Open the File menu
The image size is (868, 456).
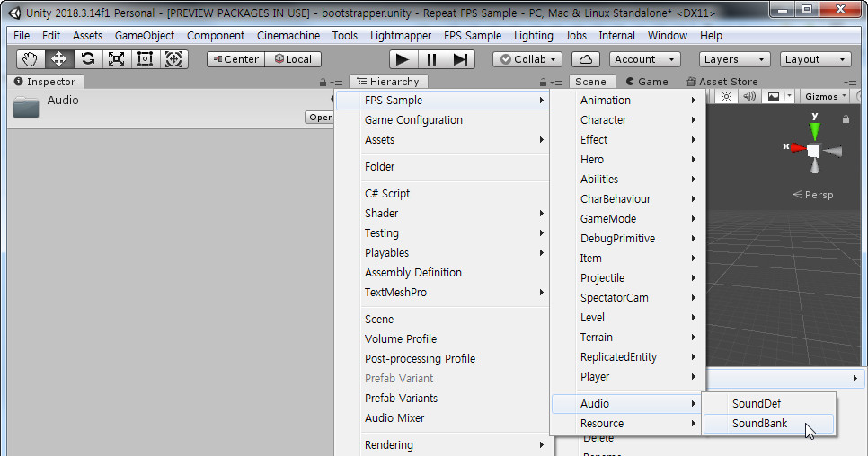22,35
